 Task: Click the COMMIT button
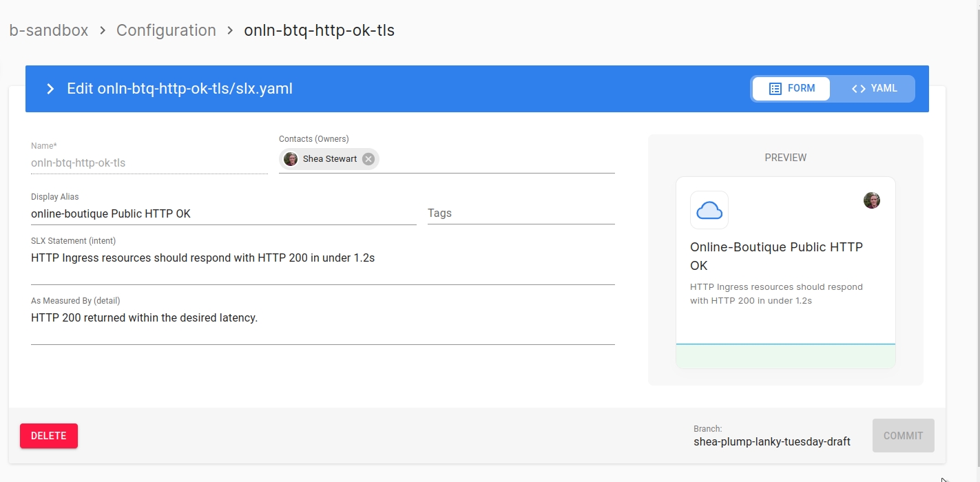point(903,436)
